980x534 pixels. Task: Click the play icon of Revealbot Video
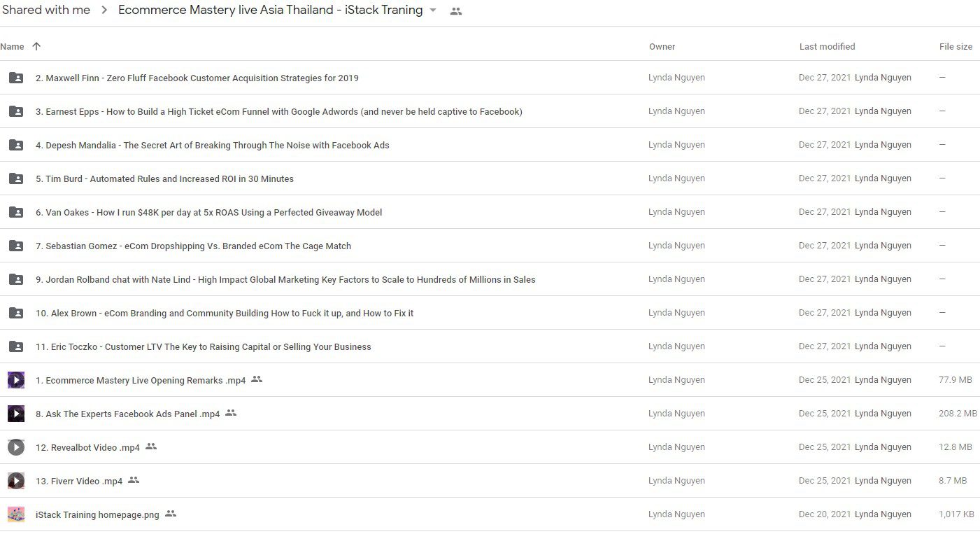(16, 447)
